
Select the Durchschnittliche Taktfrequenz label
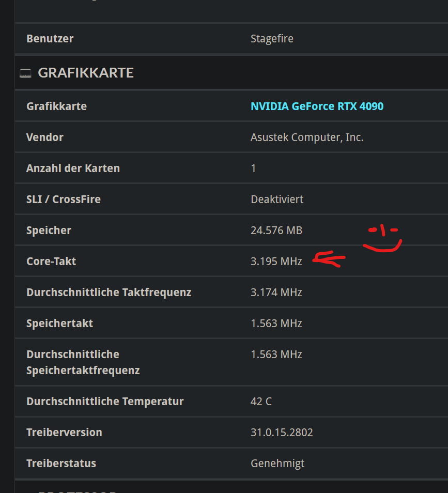(x=109, y=292)
